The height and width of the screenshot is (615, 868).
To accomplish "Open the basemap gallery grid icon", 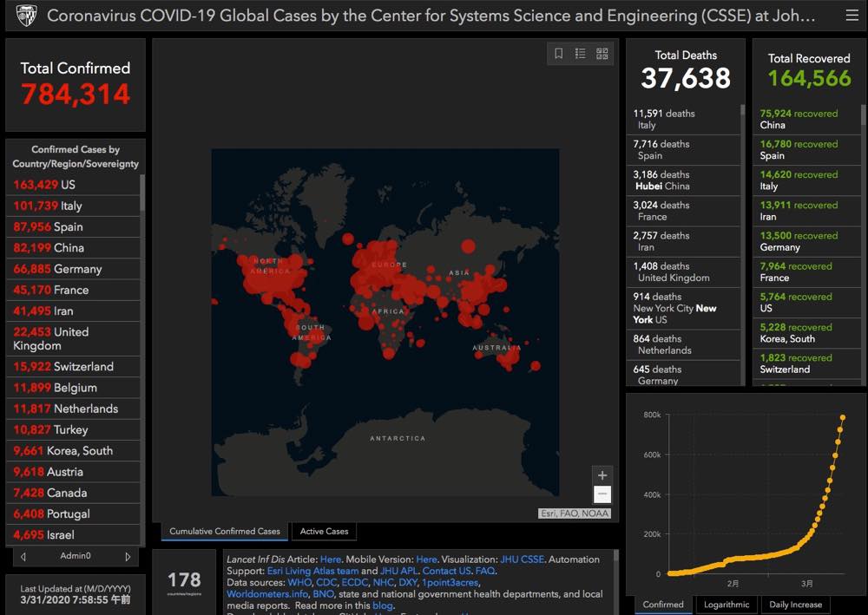I will pyautogui.click(x=602, y=53).
